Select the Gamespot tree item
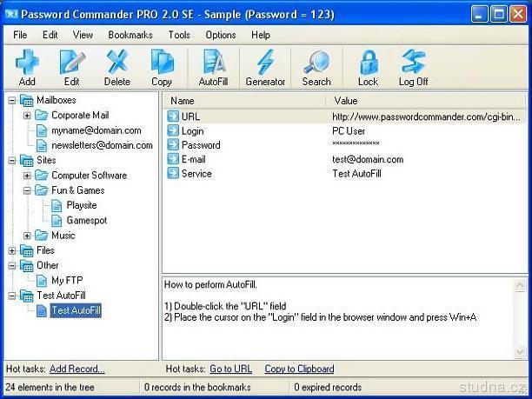 point(85,220)
